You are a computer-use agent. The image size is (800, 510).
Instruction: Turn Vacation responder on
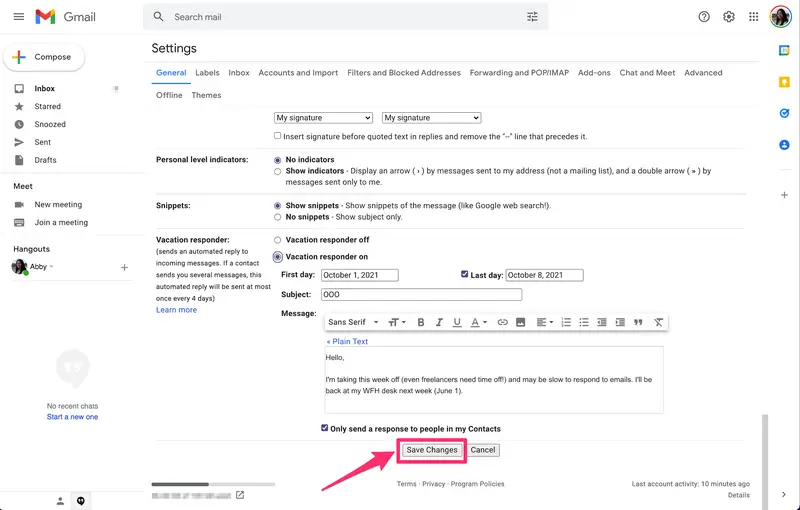click(278, 257)
